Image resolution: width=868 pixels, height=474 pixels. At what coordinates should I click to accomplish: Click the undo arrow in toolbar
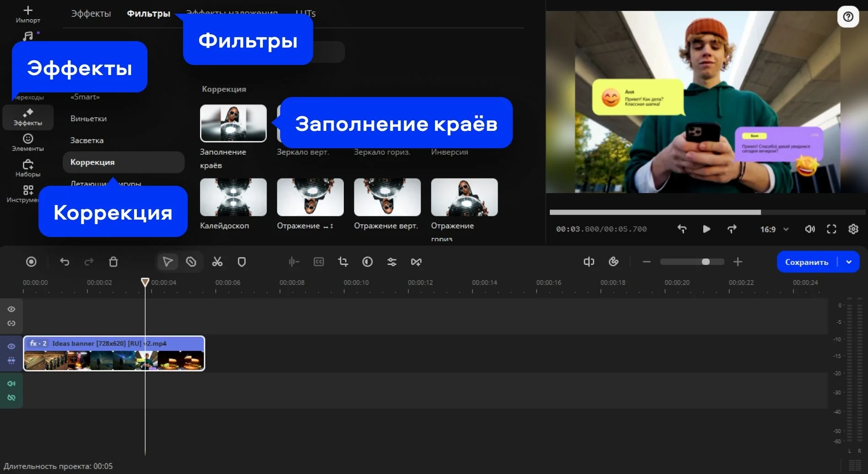pos(65,262)
